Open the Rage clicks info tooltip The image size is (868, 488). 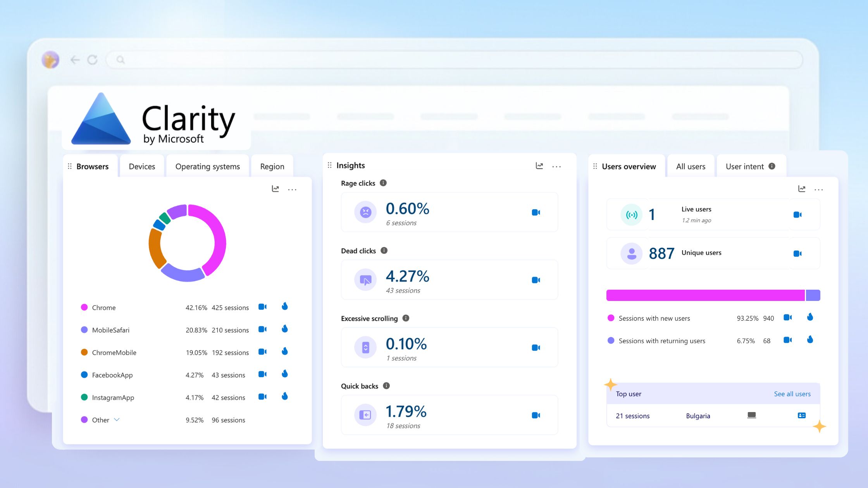(x=383, y=183)
